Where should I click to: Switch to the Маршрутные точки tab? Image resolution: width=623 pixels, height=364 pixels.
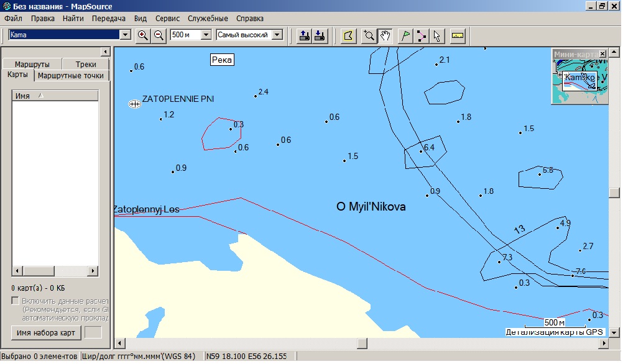pyautogui.click(x=70, y=76)
